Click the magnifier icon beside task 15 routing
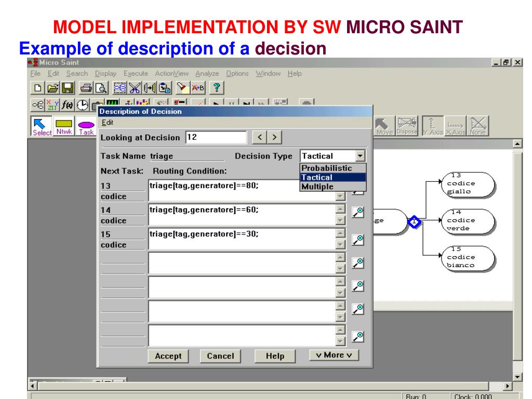 [357, 240]
